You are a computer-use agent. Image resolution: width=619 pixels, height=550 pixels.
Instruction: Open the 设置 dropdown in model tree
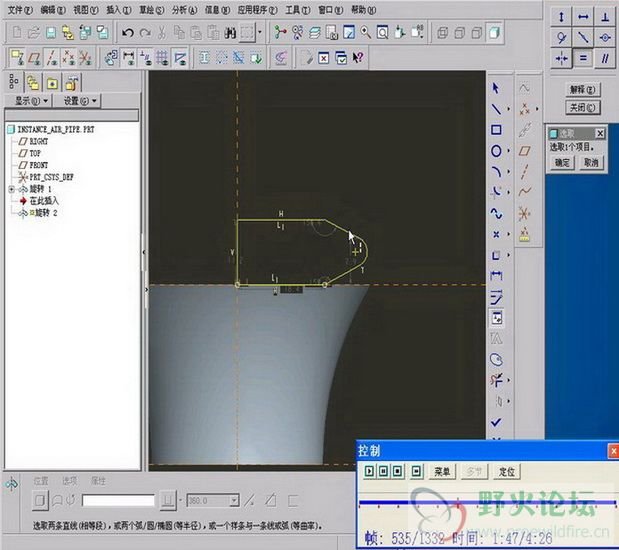pyautogui.click(x=78, y=101)
